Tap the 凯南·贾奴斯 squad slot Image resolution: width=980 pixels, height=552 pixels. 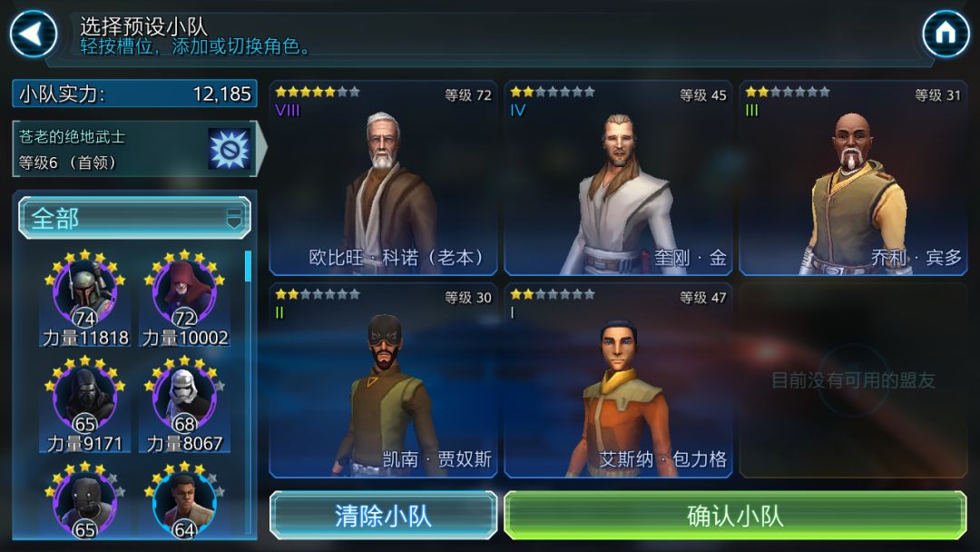[x=383, y=380]
